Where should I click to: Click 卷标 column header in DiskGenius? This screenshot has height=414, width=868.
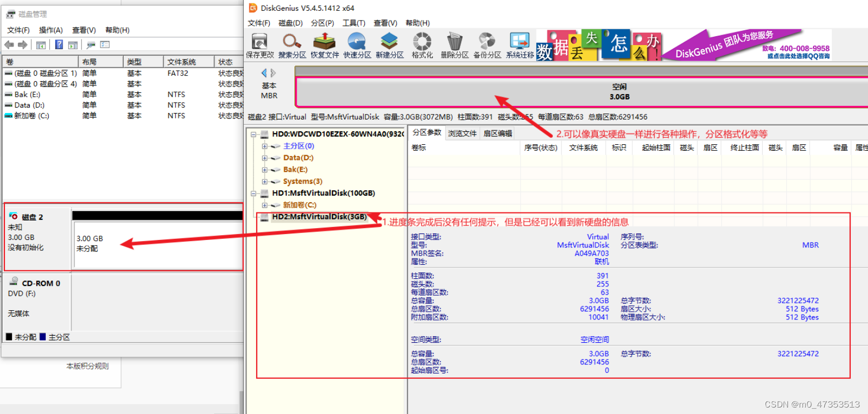[x=463, y=148]
